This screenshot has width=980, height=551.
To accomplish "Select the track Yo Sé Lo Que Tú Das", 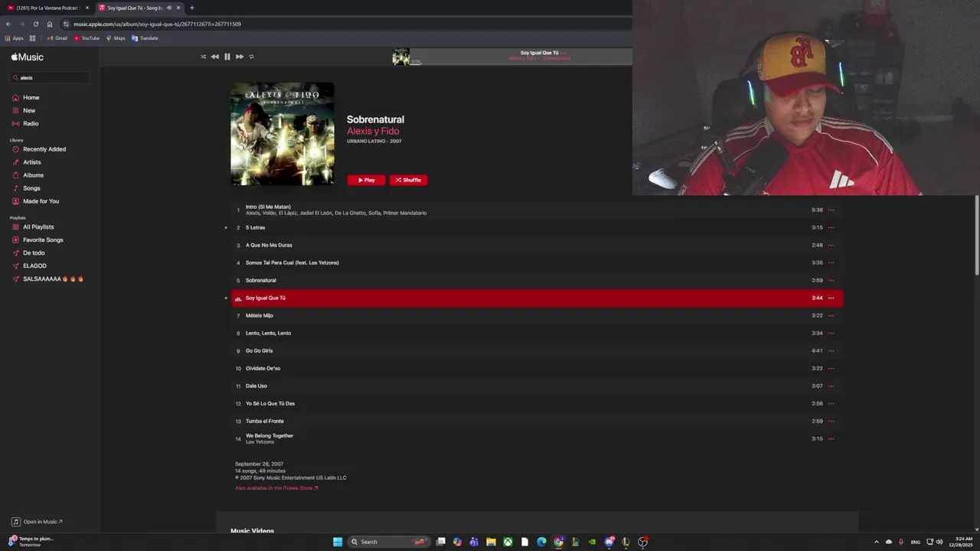I will 537,403.
